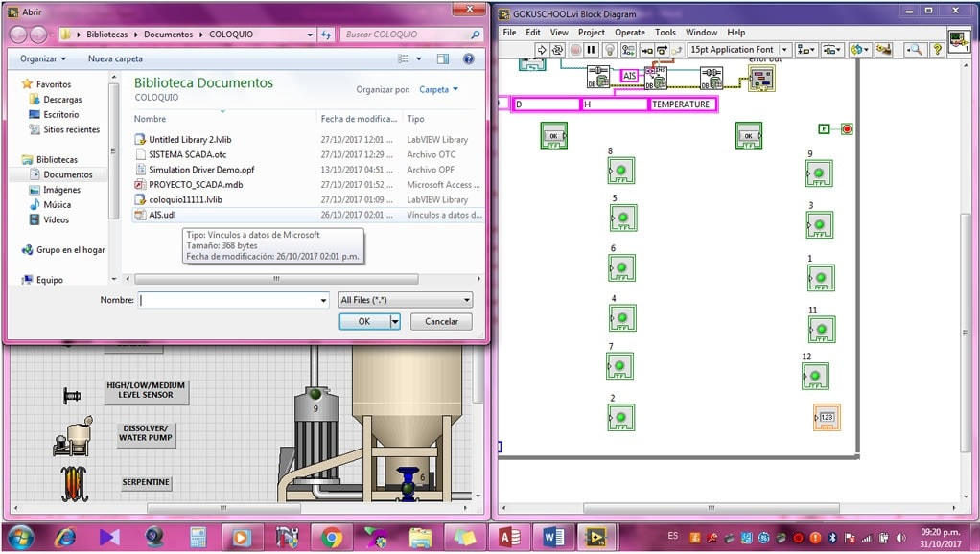Click the Step Into toolbar button
The image size is (980, 554).
(646, 50)
